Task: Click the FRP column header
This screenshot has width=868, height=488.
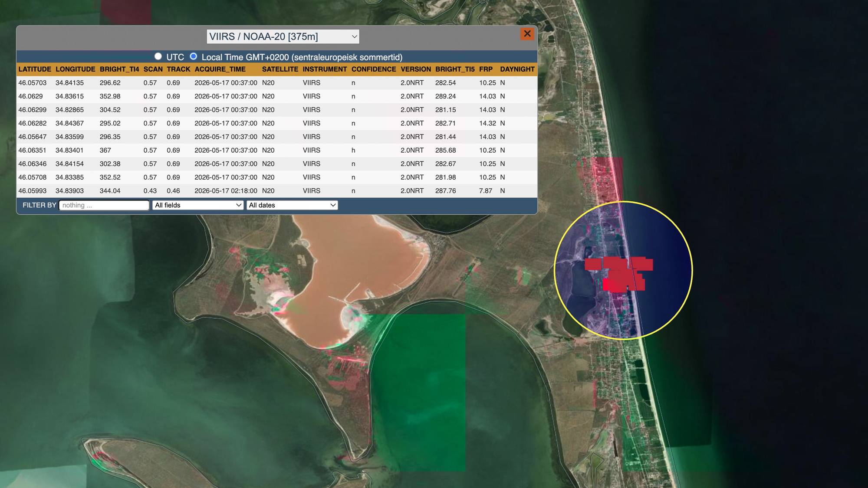Action: pyautogui.click(x=486, y=69)
